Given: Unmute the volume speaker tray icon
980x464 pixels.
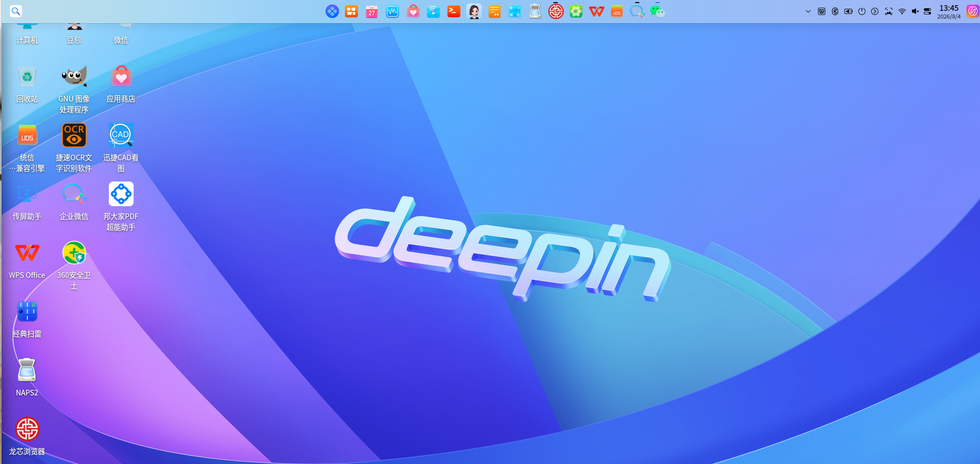Looking at the screenshot, I should point(915,11).
